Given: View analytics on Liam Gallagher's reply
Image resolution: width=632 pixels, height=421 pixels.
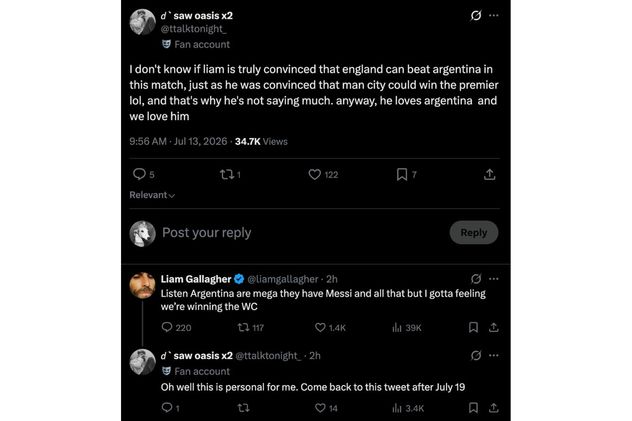Looking at the screenshot, I should pyautogui.click(x=407, y=328).
